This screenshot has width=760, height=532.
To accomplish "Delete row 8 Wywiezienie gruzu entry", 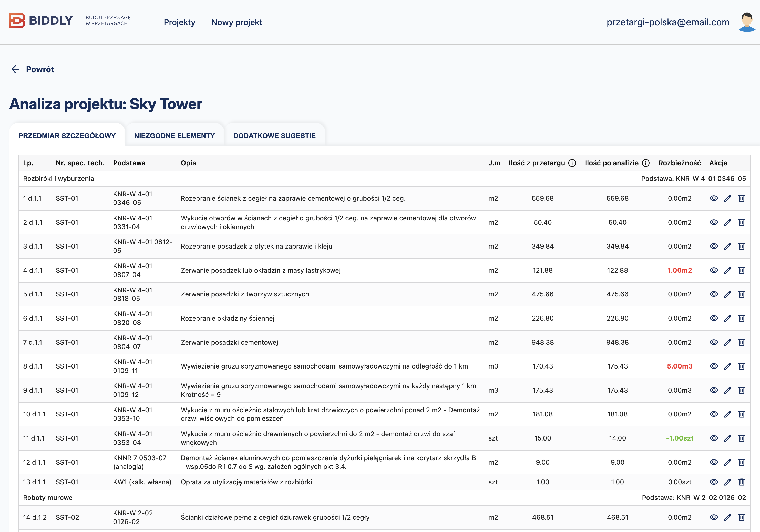I will 741,366.
